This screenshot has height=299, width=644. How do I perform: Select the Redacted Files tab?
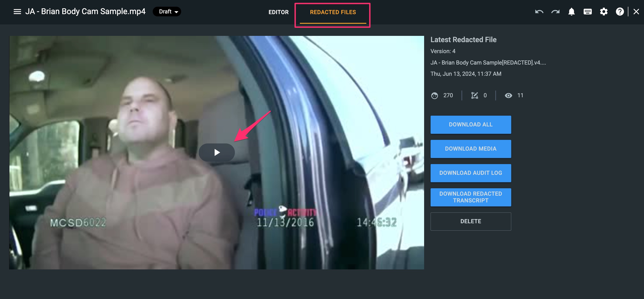[x=333, y=12]
